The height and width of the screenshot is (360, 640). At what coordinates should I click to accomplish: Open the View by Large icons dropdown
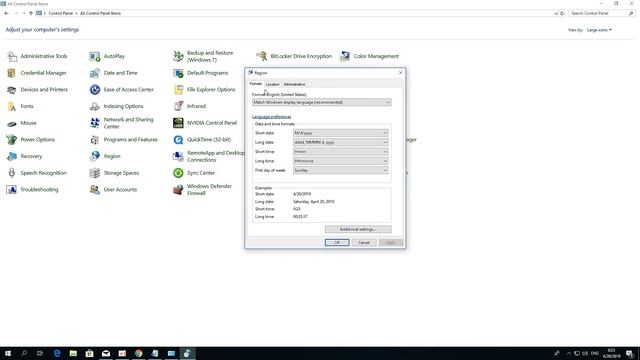point(599,30)
